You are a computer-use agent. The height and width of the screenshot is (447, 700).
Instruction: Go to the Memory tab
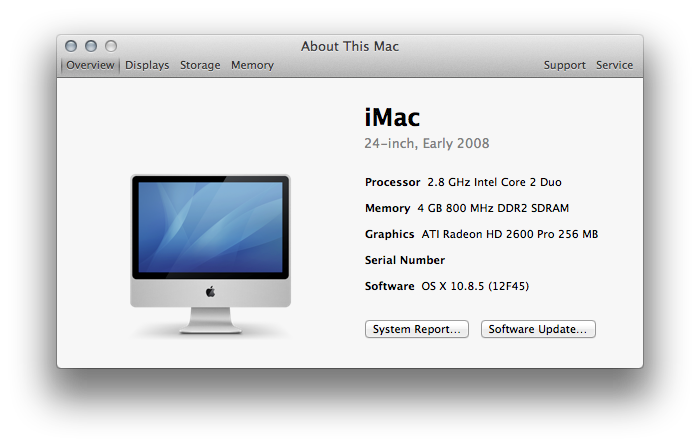[252, 65]
